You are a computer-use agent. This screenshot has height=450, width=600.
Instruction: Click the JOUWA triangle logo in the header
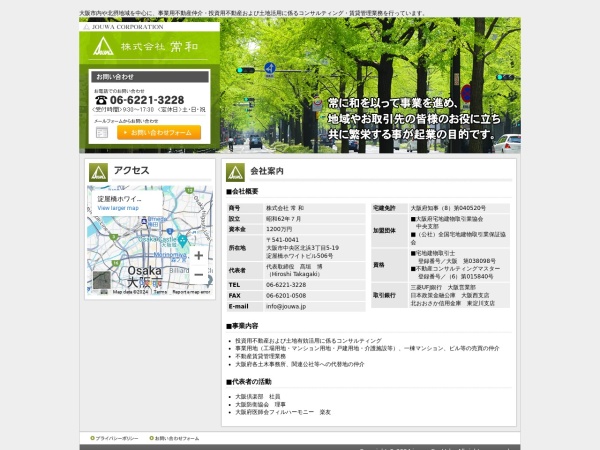[x=103, y=46]
